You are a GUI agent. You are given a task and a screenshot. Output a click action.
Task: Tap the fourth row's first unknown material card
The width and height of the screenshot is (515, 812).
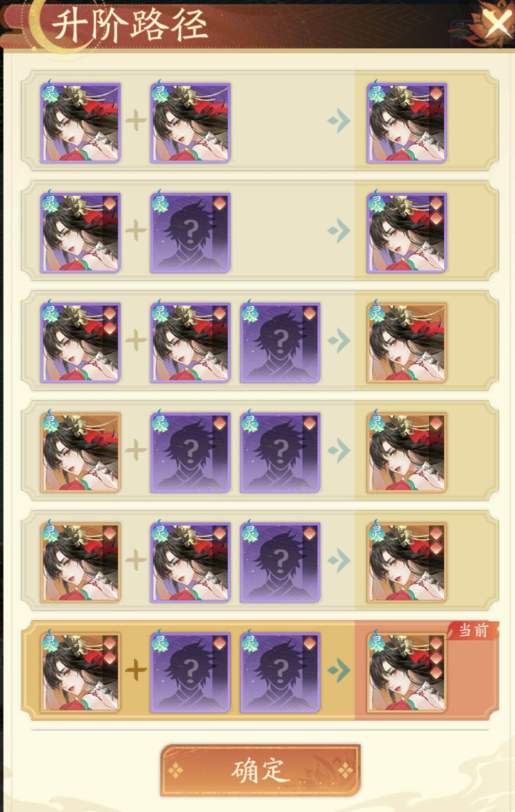[190, 452]
